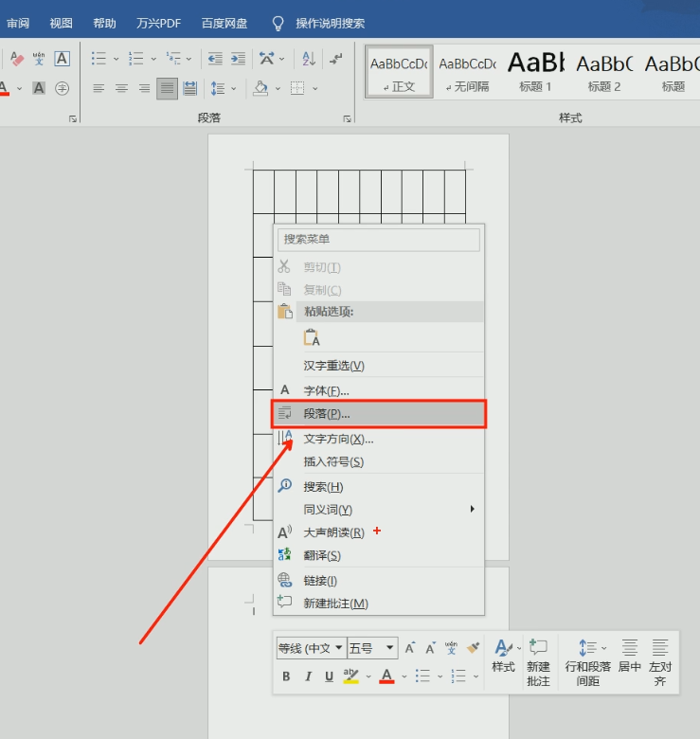Expand the borders dropdown arrow
Image resolution: width=700 pixels, height=739 pixels.
[x=315, y=89]
